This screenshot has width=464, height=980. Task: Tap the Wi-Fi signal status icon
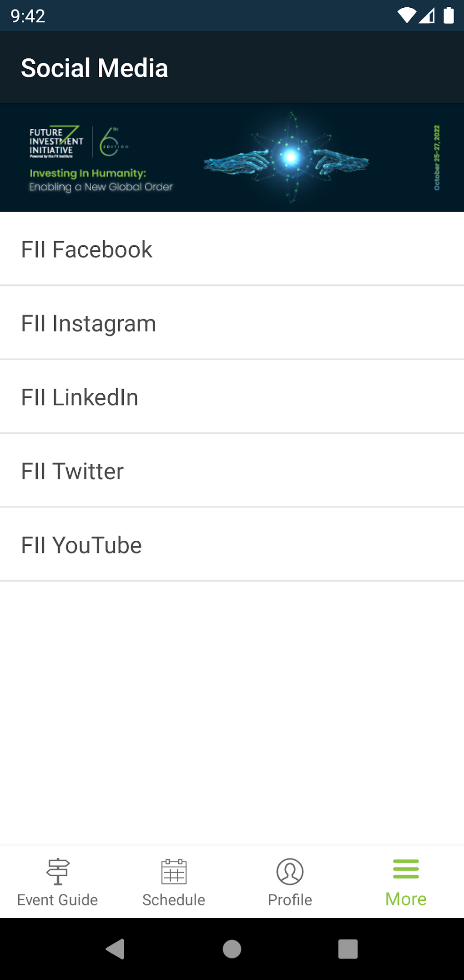click(x=406, y=15)
